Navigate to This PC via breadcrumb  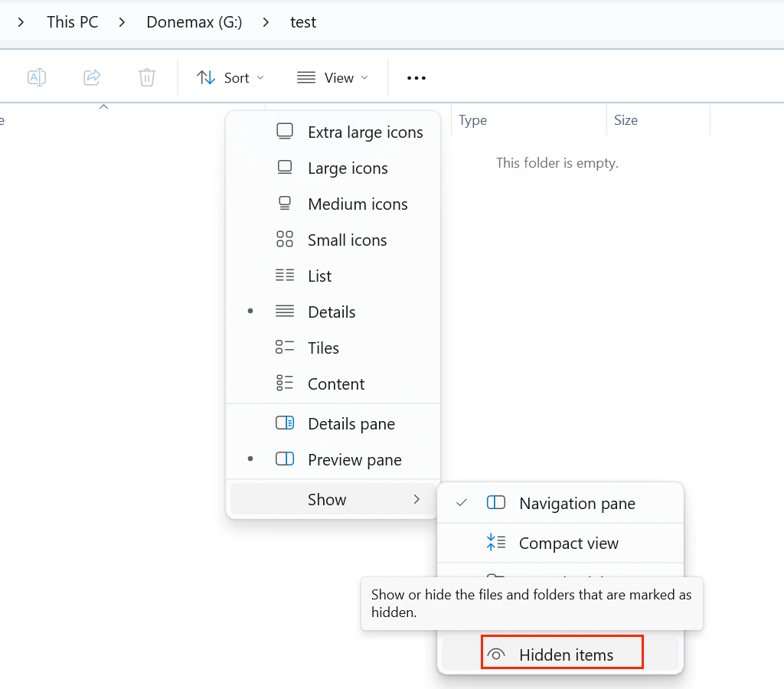72,22
